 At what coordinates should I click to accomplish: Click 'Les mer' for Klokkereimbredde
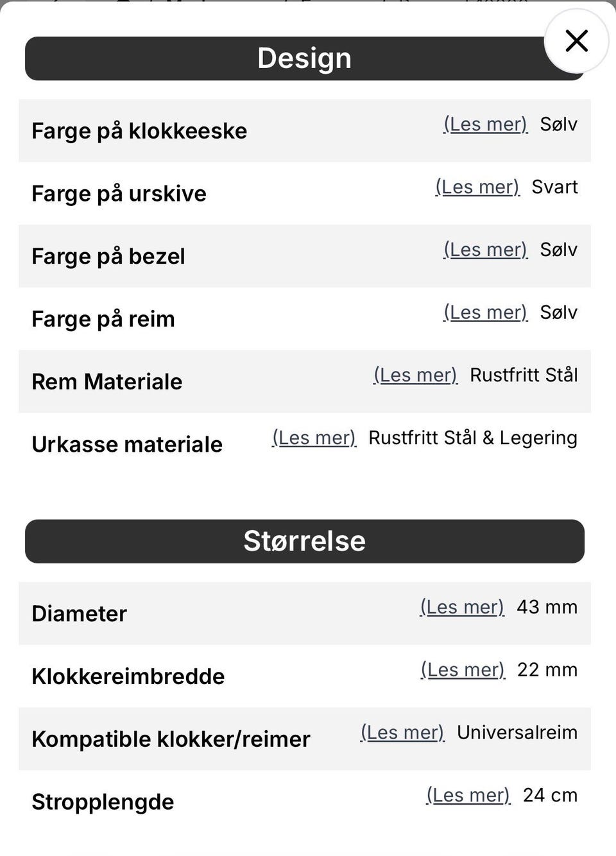coord(463,670)
